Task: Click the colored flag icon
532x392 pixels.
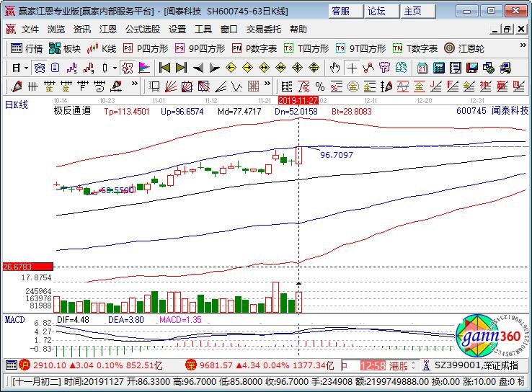Action: (144, 68)
